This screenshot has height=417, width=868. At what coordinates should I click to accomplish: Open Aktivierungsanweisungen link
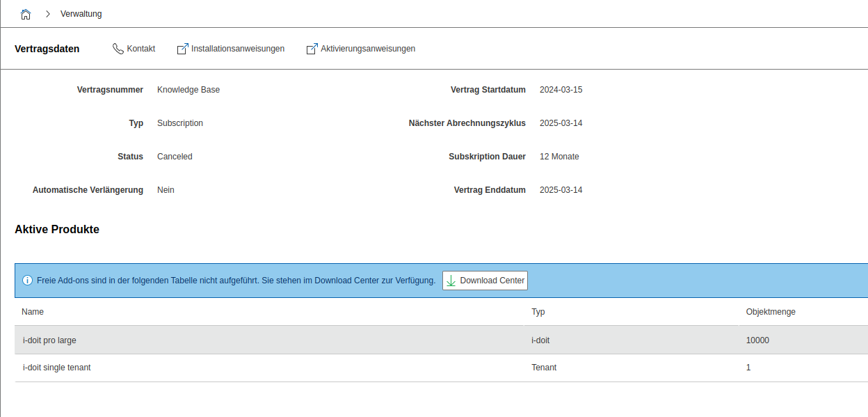coord(368,49)
